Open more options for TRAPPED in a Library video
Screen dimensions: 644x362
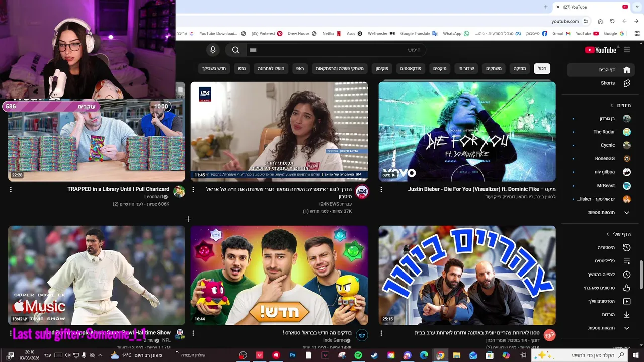11,190
